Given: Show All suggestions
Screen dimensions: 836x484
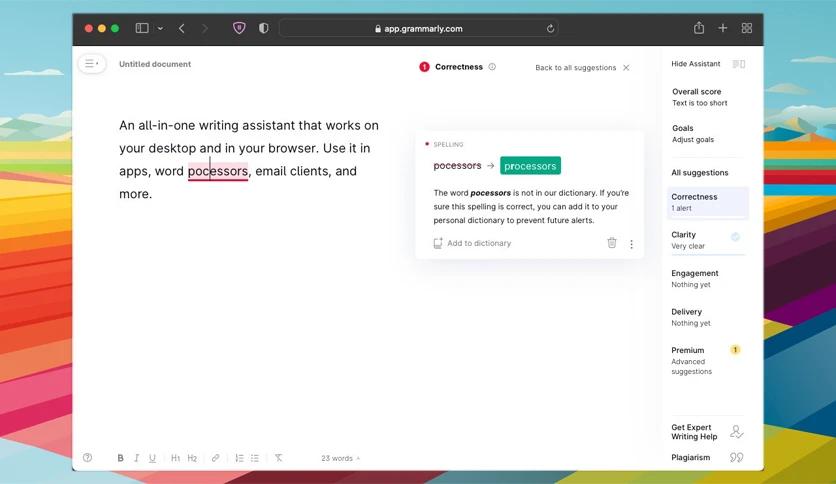Looking at the screenshot, I should click(x=700, y=173).
